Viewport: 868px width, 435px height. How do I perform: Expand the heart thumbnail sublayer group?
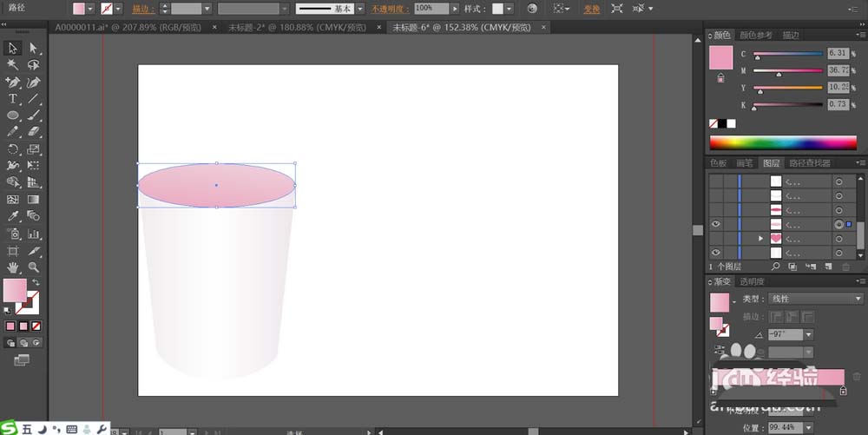click(x=761, y=238)
